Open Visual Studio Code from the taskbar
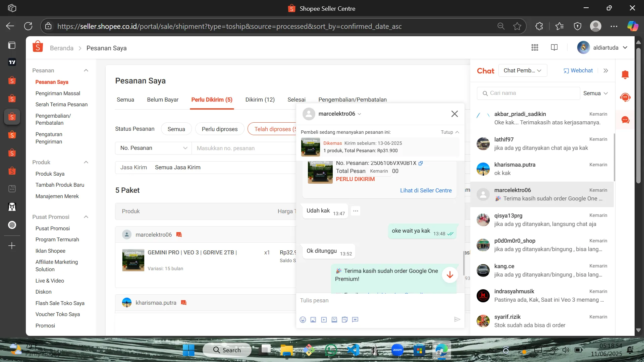 pyautogui.click(x=354, y=350)
